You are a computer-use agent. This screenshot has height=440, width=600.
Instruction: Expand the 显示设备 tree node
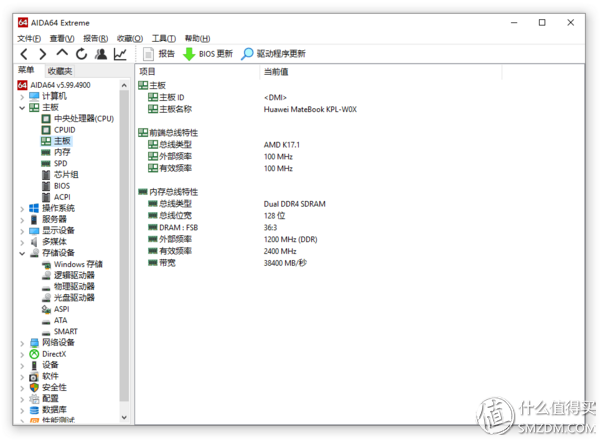pyautogui.click(x=22, y=231)
